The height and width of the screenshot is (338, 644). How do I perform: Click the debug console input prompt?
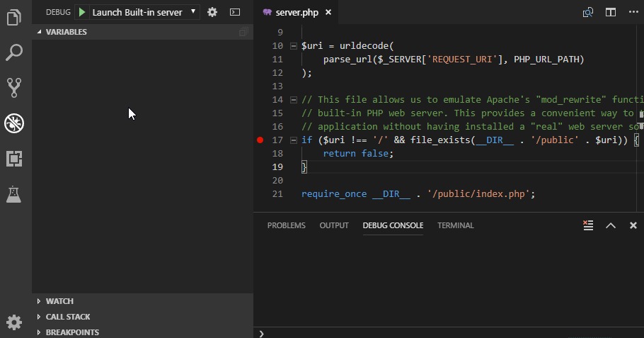[449, 333]
